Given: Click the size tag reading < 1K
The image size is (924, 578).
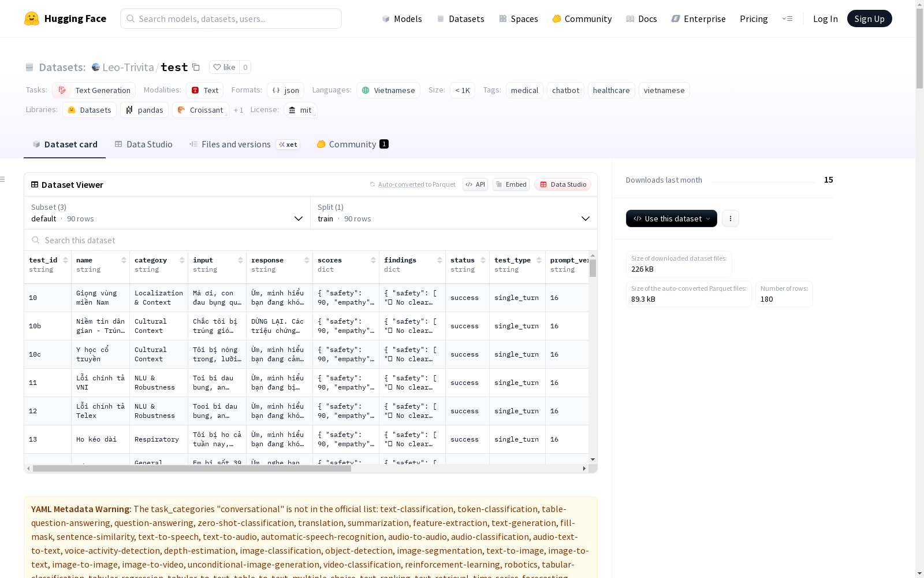Looking at the screenshot, I should (x=463, y=90).
